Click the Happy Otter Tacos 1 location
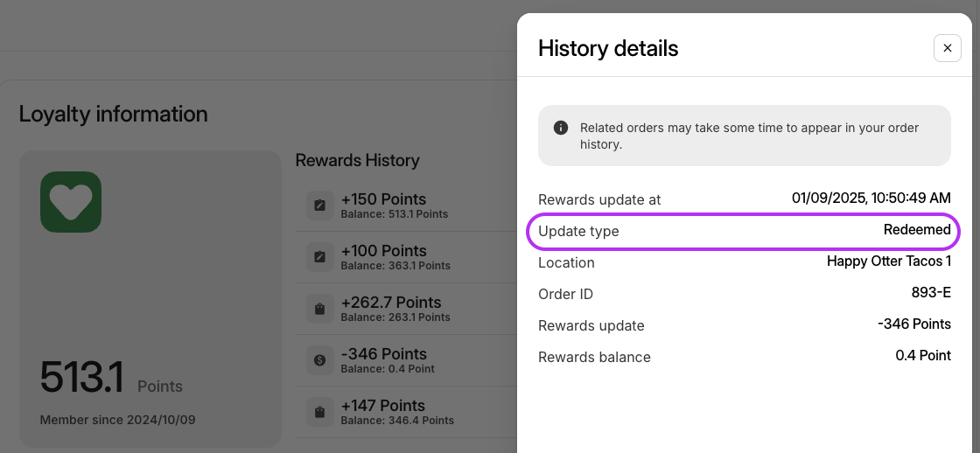 pyautogui.click(x=889, y=261)
